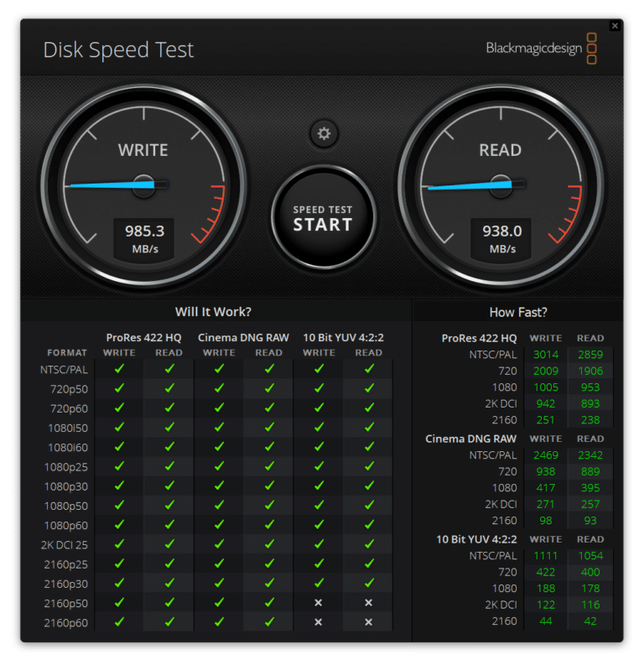
Task: Click the 10 Bit YUV write X for 2160p60
Action: point(319,622)
